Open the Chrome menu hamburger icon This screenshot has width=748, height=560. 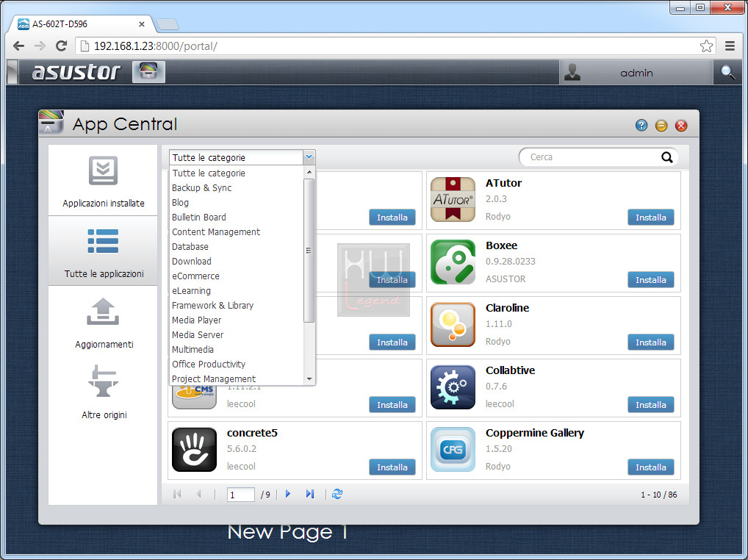coord(730,46)
